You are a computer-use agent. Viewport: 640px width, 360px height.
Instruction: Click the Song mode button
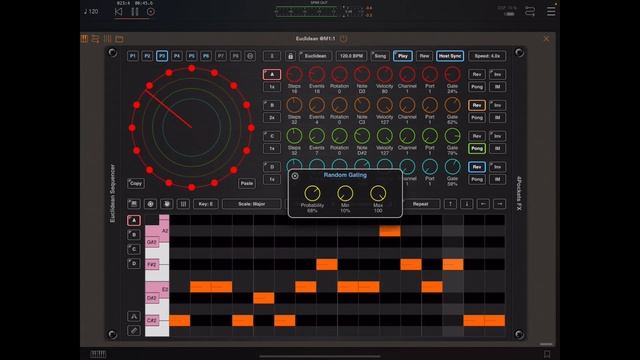[380, 56]
